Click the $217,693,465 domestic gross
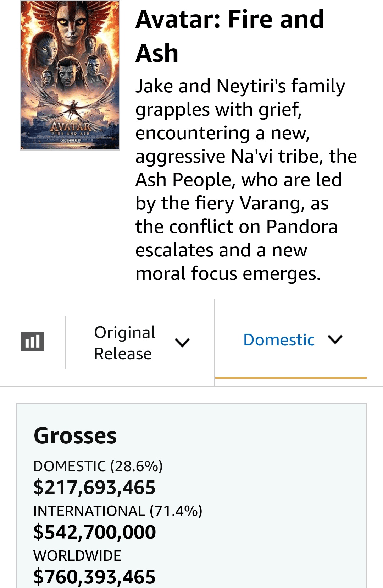This screenshot has width=383, height=588. (x=94, y=487)
